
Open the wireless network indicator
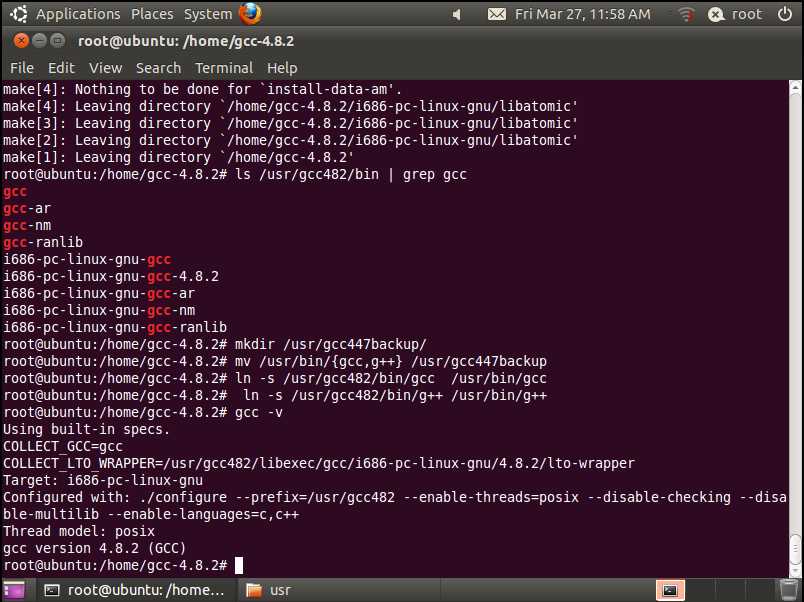(x=686, y=15)
